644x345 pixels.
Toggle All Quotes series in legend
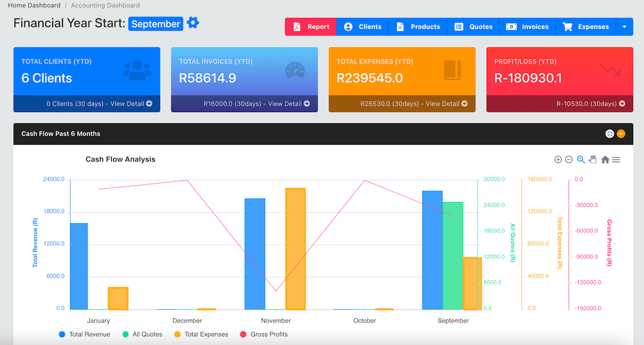(142, 334)
